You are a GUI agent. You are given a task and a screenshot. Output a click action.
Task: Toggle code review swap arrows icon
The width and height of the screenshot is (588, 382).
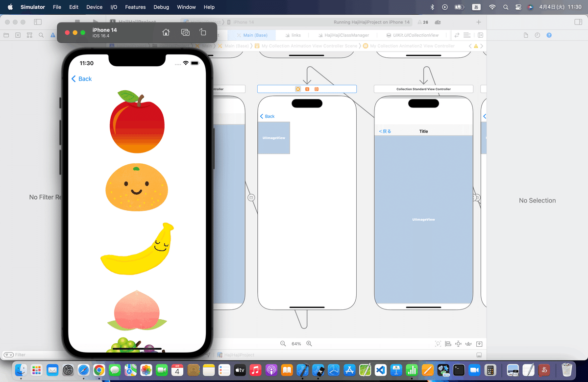tap(457, 35)
